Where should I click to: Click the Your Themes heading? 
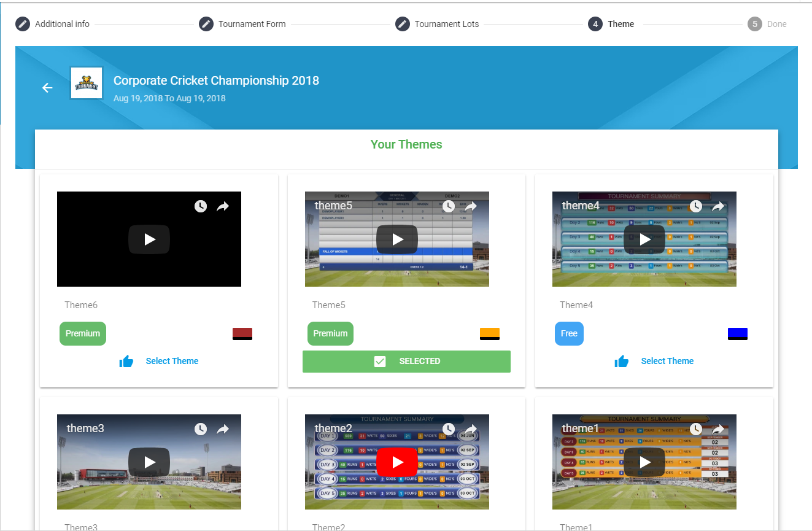click(x=406, y=145)
